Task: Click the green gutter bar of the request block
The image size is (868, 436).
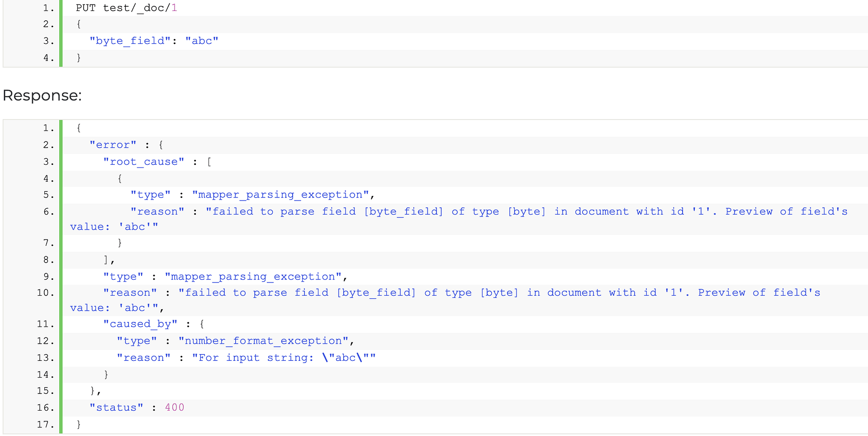Action: 61,34
